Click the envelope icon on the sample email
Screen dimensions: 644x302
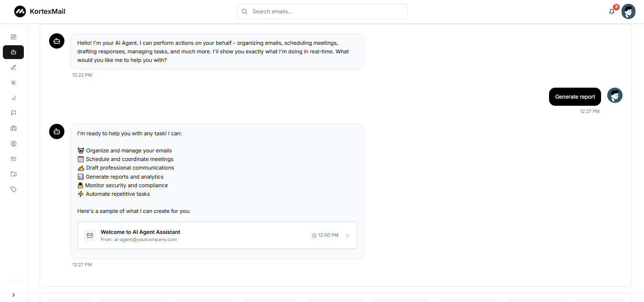click(90, 235)
